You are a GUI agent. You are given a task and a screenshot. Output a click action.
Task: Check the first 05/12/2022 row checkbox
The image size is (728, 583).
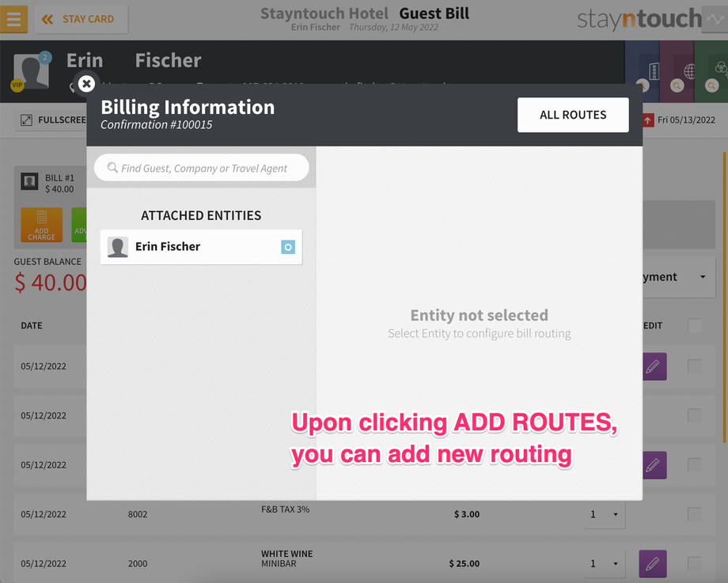[695, 366]
